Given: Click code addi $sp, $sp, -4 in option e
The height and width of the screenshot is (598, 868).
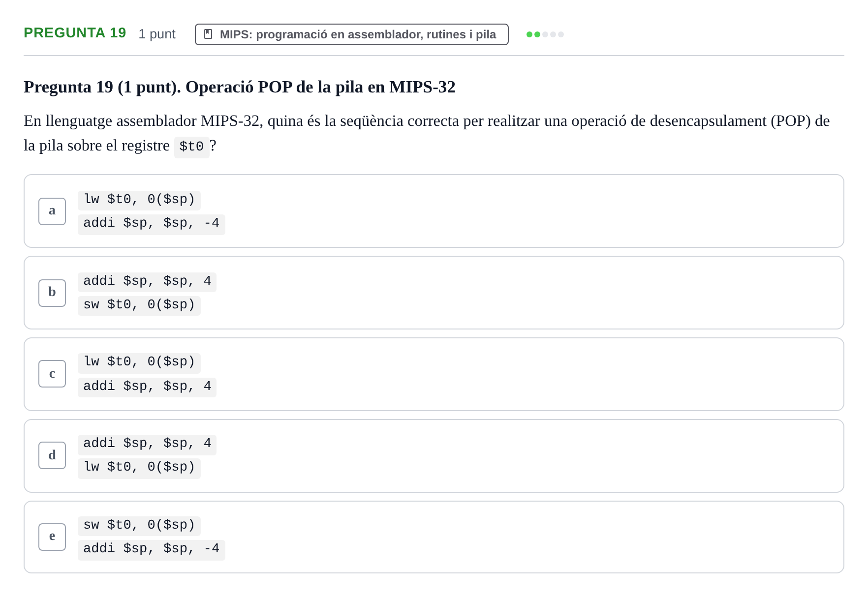Looking at the screenshot, I should pyautogui.click(x=152, y=550).
